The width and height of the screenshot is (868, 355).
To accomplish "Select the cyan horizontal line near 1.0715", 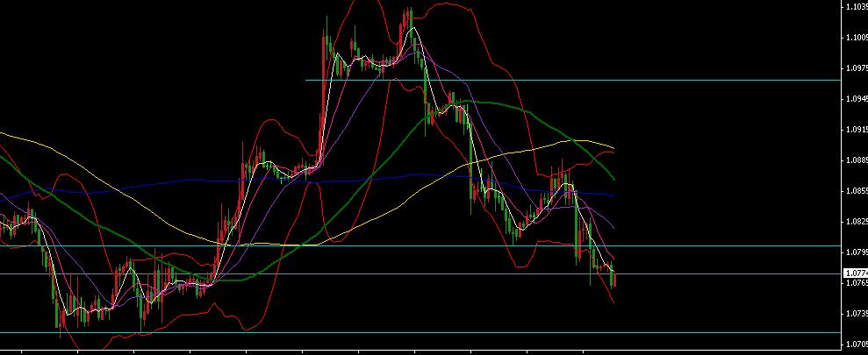I will pos(420,332).
